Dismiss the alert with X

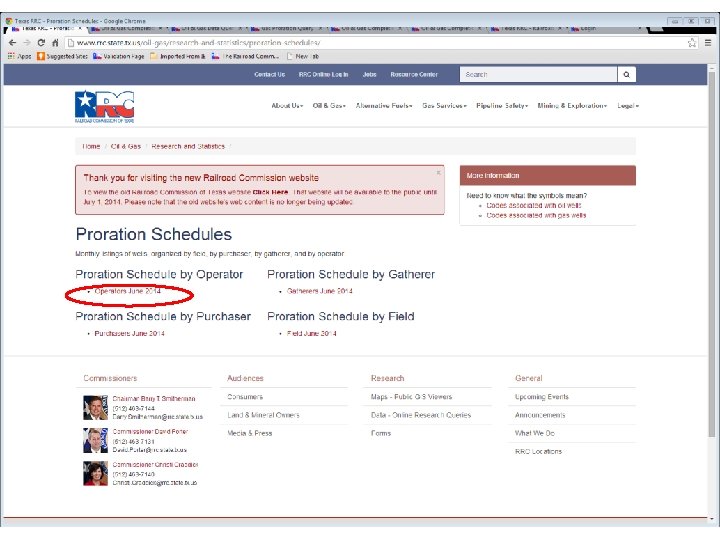coord(439,172)
